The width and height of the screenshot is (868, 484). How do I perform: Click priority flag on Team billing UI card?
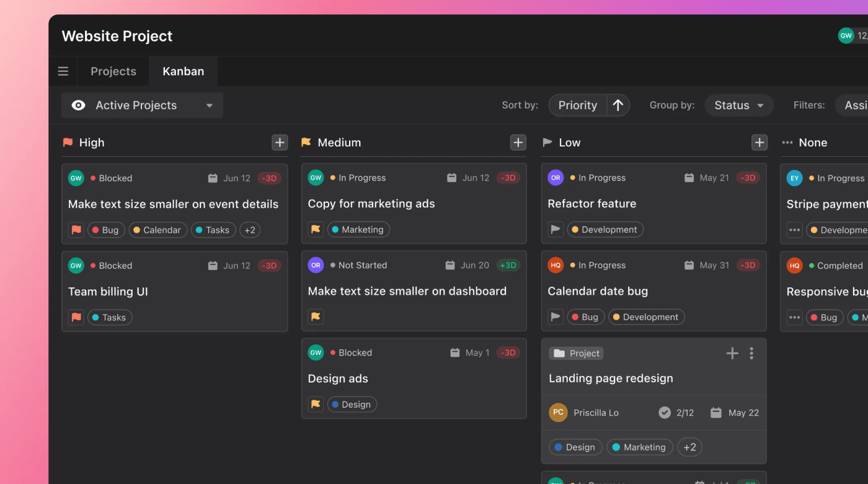tap(76, 317)
